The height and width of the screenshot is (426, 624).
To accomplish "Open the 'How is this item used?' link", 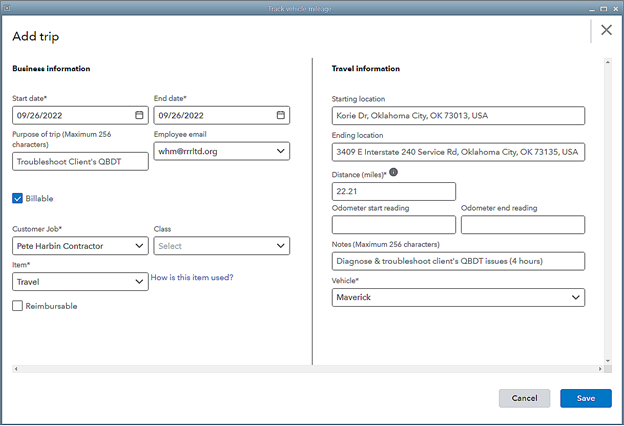I will (x=192, y=277).
